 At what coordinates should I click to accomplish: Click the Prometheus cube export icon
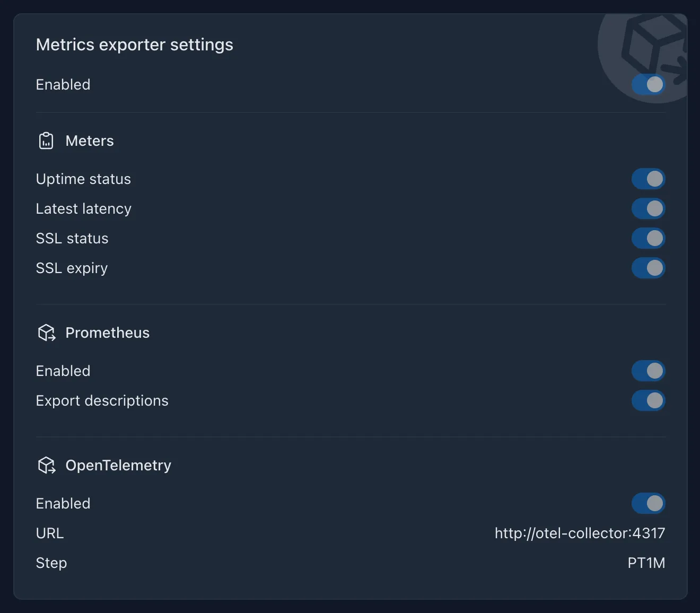tap(47, 333)
